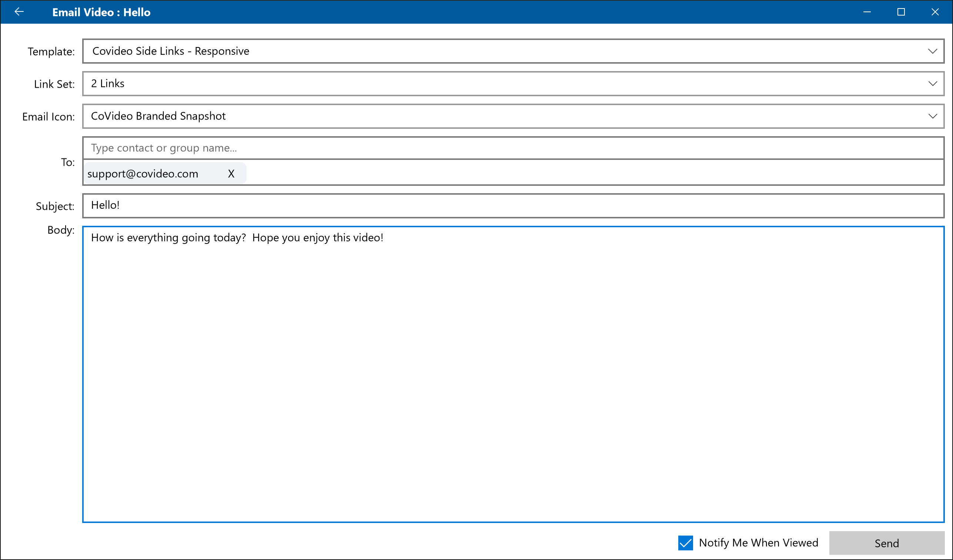
Task: Expand the Email Icon dropdown chevron
Action: point(932,116)
